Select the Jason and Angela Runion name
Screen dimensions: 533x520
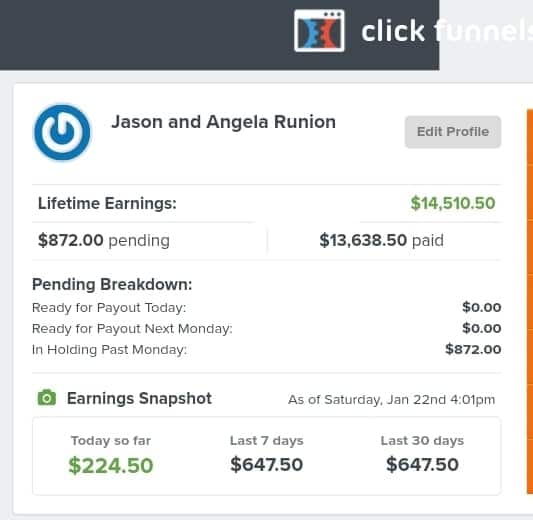223,122
